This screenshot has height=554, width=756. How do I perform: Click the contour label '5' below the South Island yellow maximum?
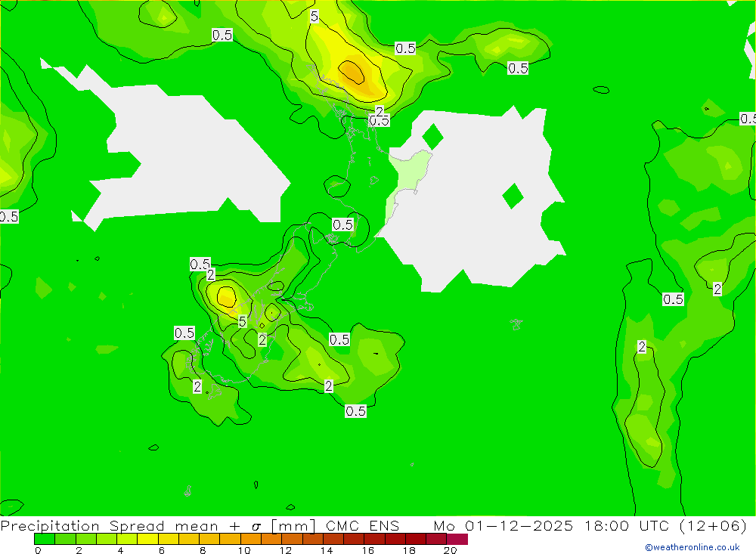coord(243,321)
